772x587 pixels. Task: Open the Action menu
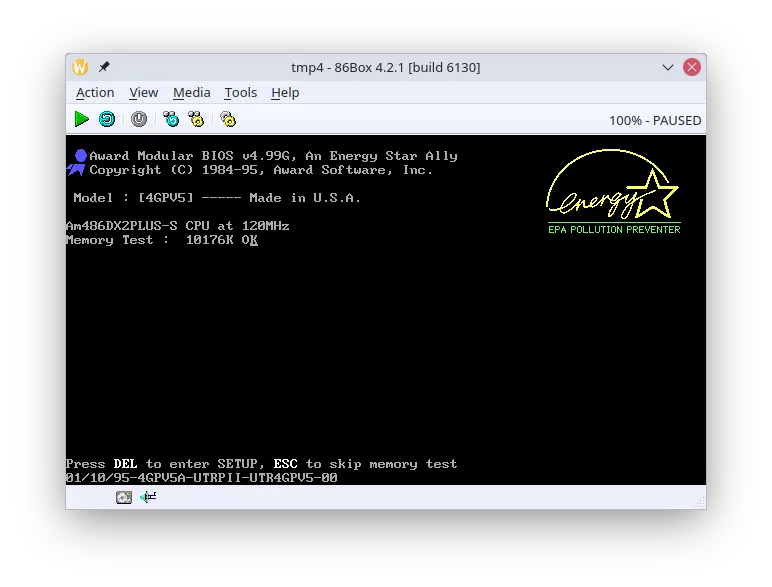95,93
